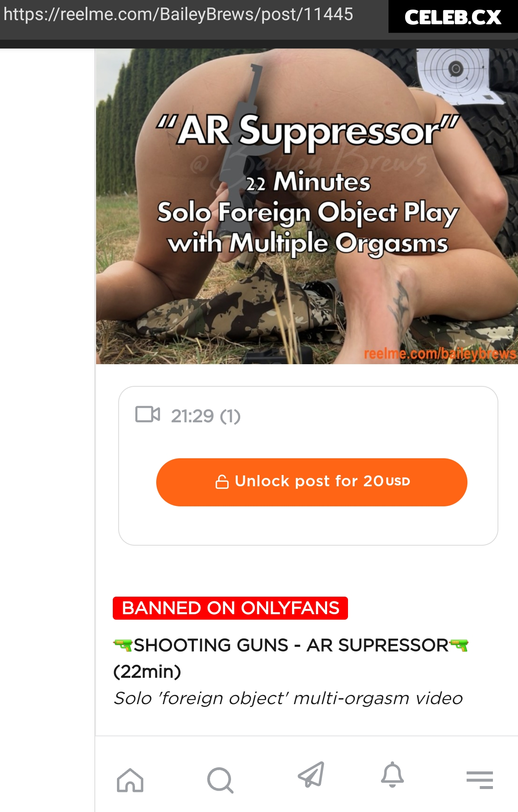Open search with the magnifier icon
The width and height of the screenshot is (518, 812).
[220, 780]
